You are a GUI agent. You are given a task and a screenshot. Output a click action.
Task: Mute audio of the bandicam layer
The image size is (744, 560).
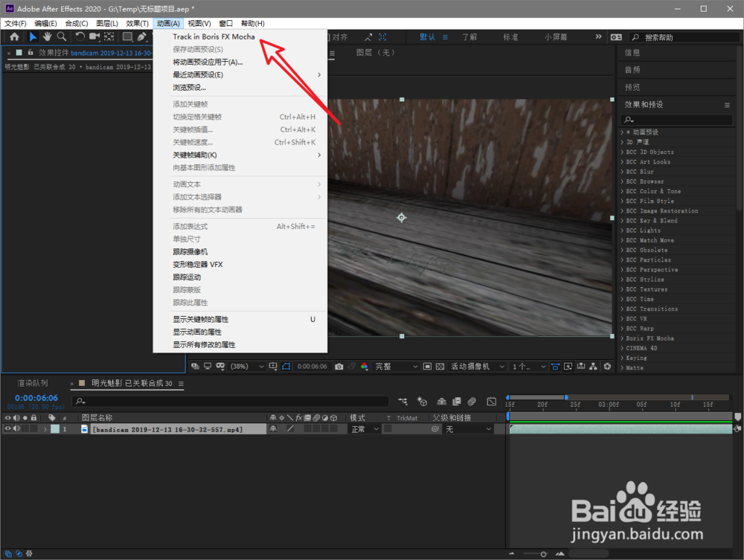(x=16, y=428)
